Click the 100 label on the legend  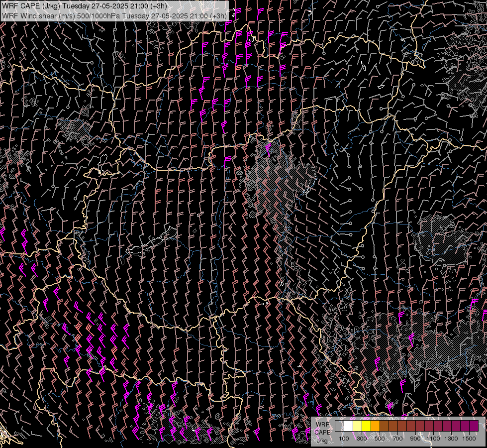344,439
